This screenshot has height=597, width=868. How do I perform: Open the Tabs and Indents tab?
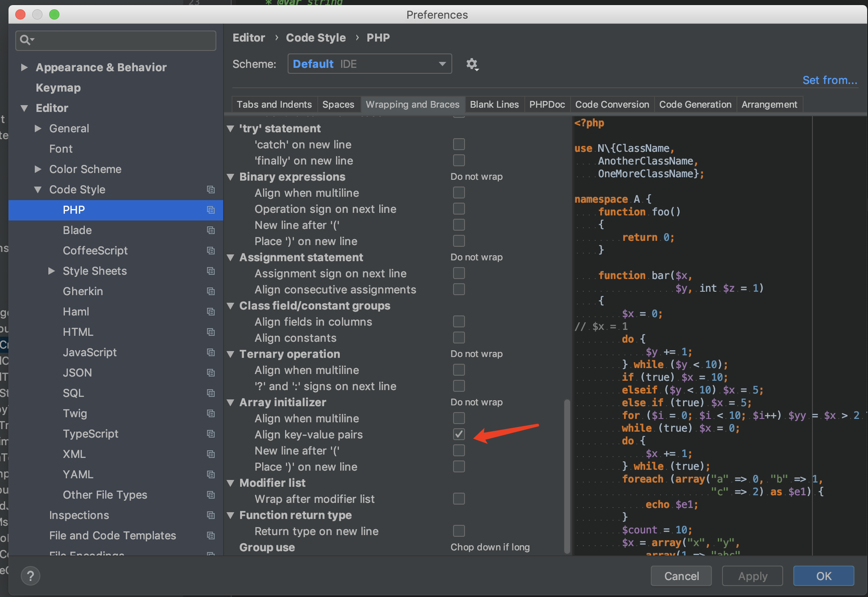coord(274,104)
